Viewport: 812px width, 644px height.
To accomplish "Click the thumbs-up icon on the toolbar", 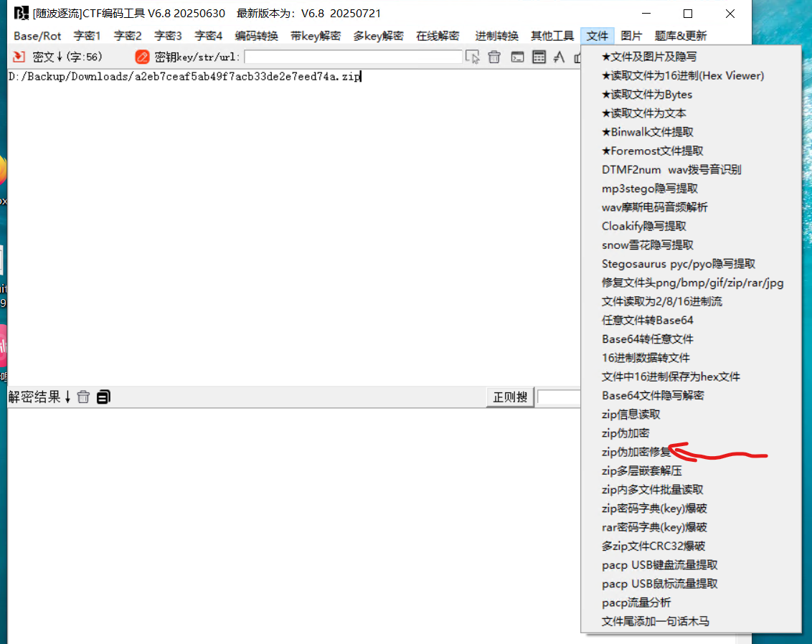I will tap(579, 57).
